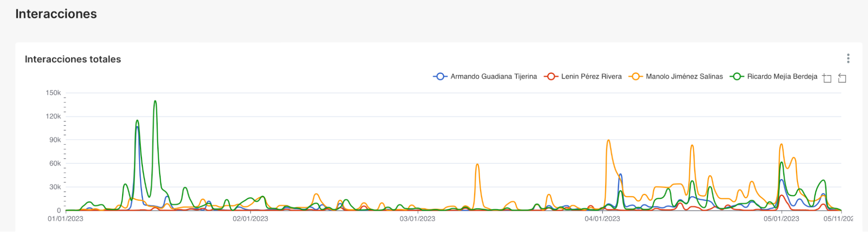Disable the Ricardo Mejía Berdeja series label
868x232 pixels.
pos(782,76)
